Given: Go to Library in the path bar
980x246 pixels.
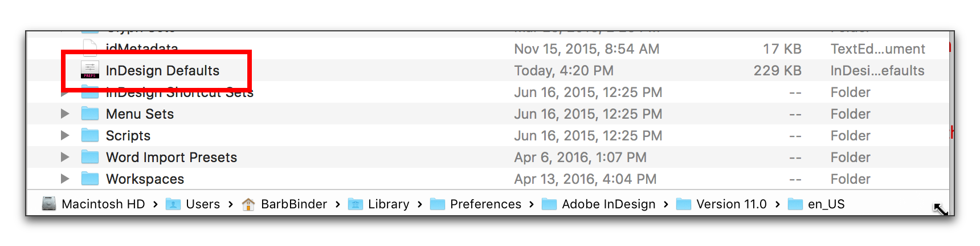Looking at the screenshot, I should [x=379, y=204].
